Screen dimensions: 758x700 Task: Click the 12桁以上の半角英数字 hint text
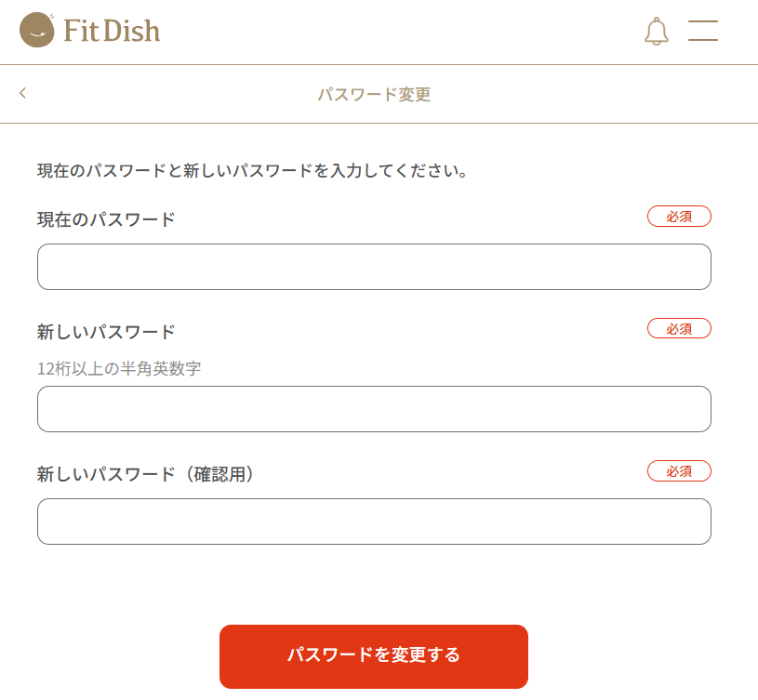(x=119, y=368)
